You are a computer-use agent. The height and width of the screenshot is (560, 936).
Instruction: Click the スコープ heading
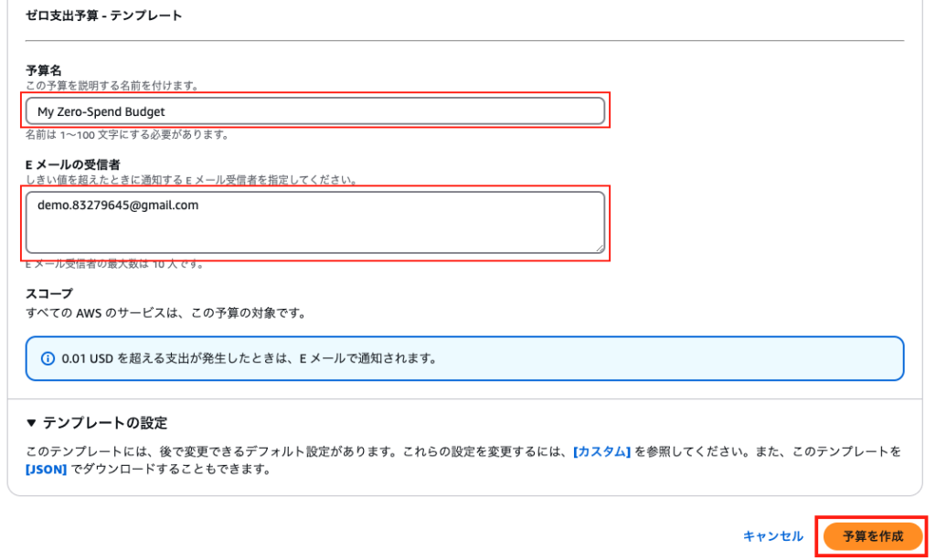coord(49,293)
